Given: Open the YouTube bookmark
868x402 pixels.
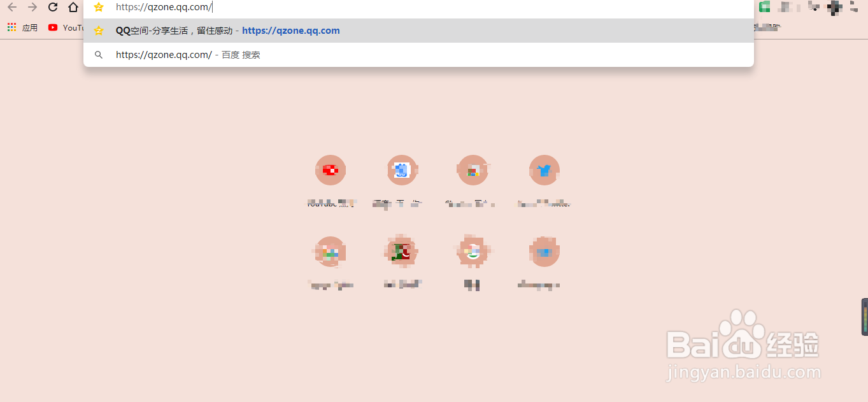Looking at the screenshot, I should [66, 27].
